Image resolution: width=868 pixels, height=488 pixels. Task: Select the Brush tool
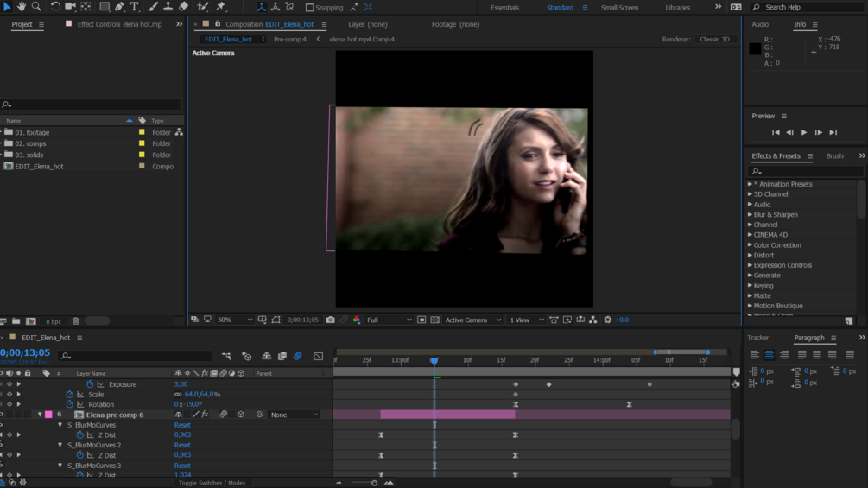pyautogui.click(x=154, y=7)
